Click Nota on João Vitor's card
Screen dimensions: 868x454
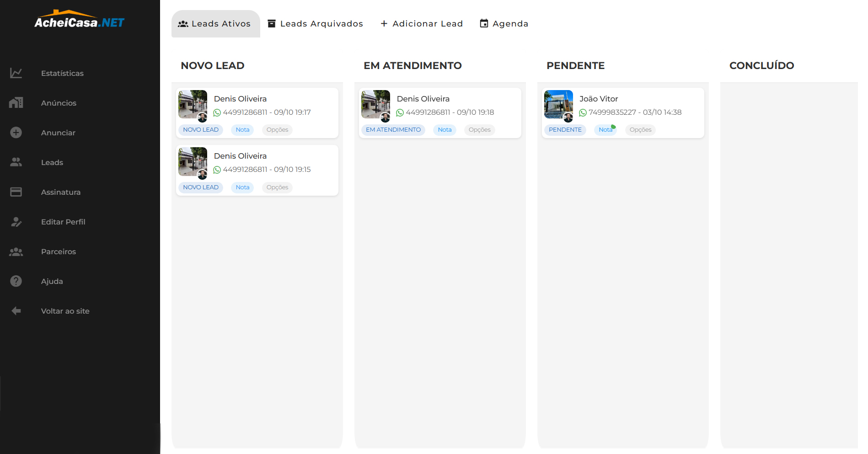605,129
